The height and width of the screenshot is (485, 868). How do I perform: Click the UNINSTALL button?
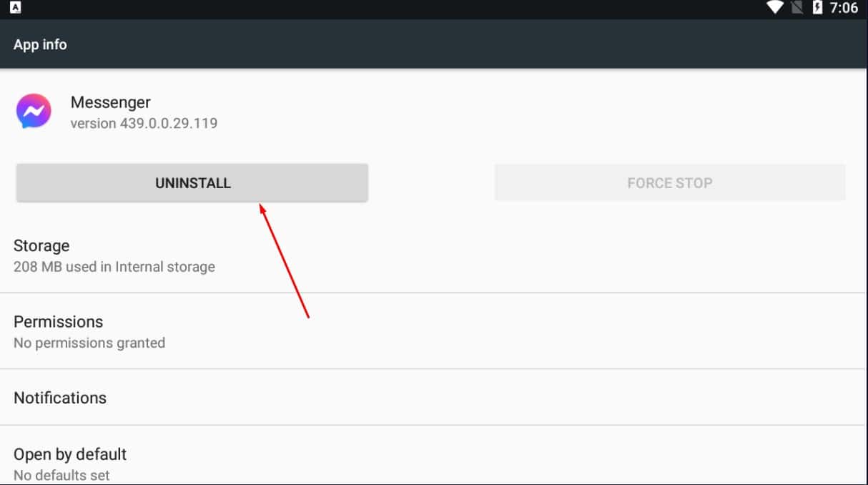pyautogui.click(x=192, y=182)
